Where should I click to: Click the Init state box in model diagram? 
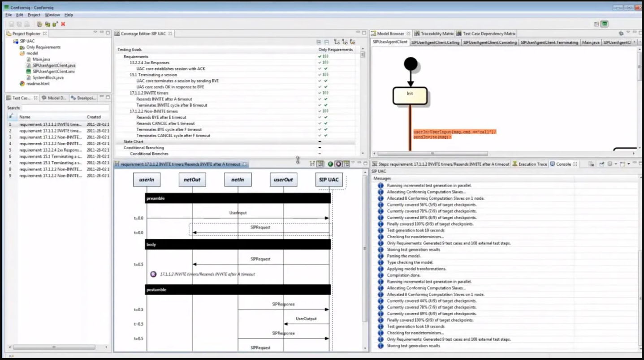(410, 95)
